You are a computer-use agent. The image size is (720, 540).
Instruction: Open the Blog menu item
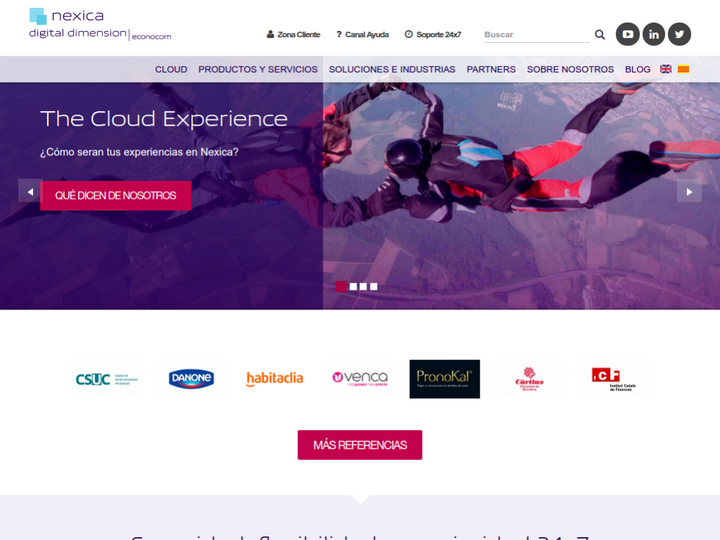[637, 70]
